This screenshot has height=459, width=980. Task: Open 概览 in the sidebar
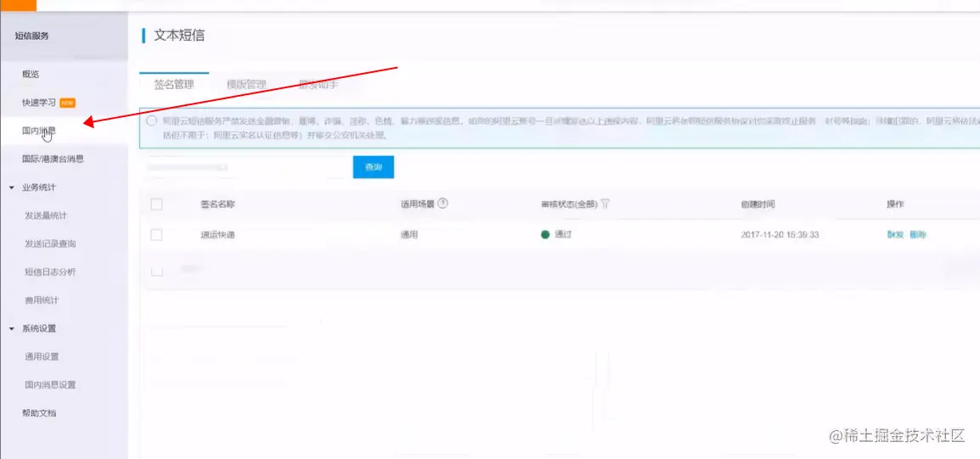pyautogui.click(x=31, y=74)
